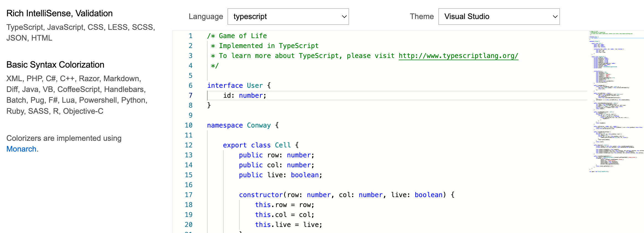Click the '*/' comment end on line 4
Image resolution: width=644 pixels, height=233 pixels.
coord(215,66)
